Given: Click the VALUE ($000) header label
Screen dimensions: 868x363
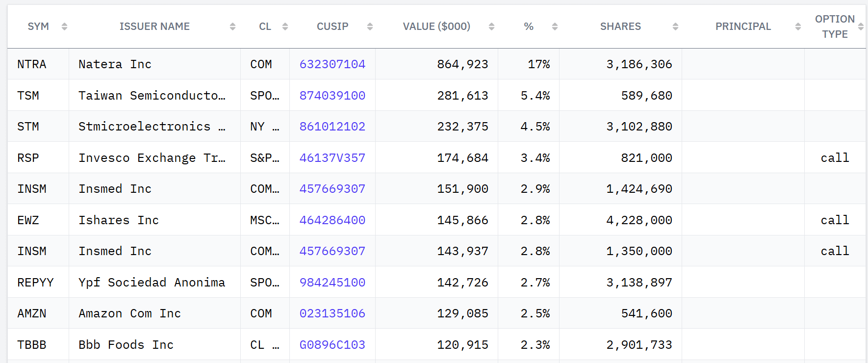Looking at the screenshot, I should [436, 26].
